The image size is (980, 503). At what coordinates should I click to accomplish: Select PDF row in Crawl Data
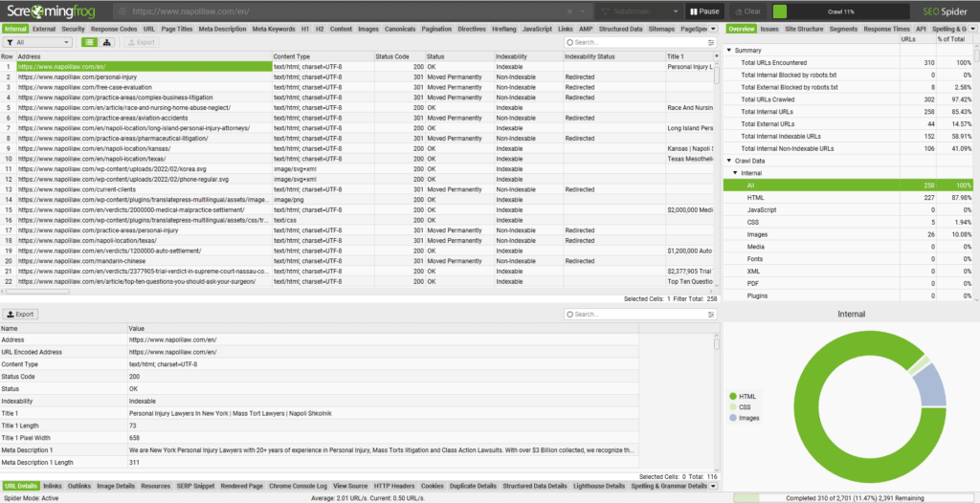[848, 283]
